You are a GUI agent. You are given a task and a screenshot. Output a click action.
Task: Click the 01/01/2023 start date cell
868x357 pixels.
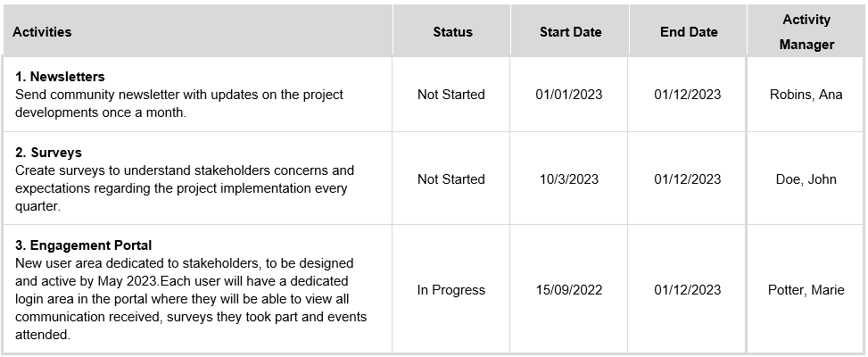569,95
